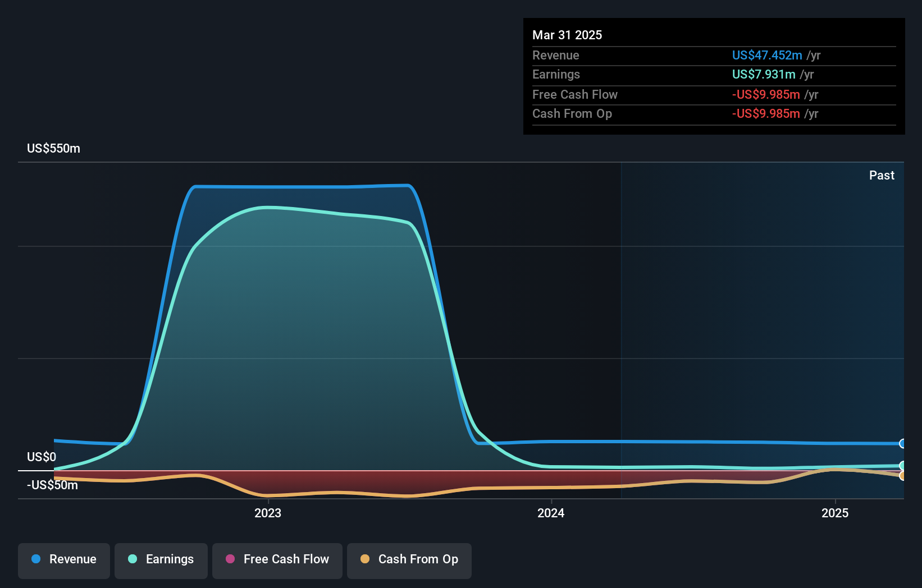Click the US$7.931m earnings value
The width and height of the screenshot is (922, 588).
tap(764, 74)
